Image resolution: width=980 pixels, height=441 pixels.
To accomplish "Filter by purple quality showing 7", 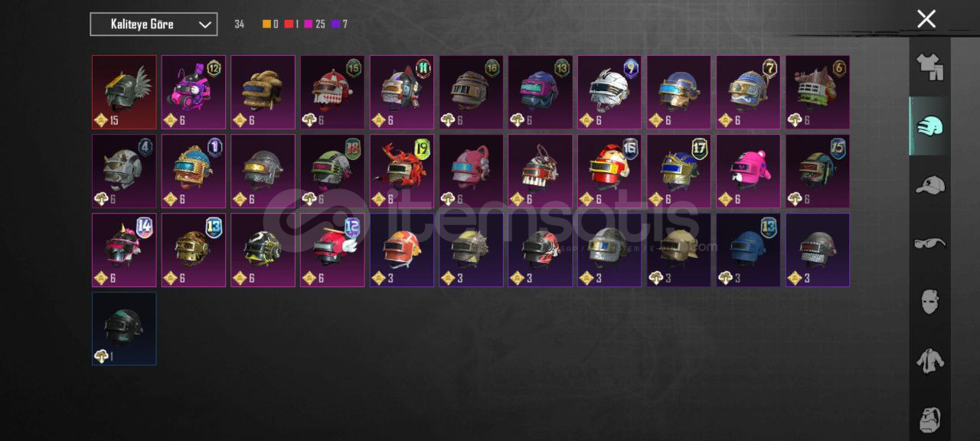I will tap(340, 24).
